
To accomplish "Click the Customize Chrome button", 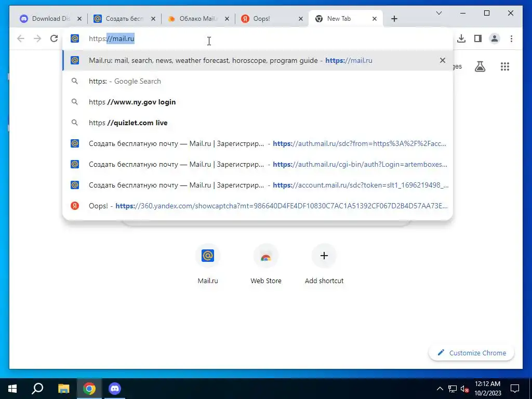I will pos(471,353).
